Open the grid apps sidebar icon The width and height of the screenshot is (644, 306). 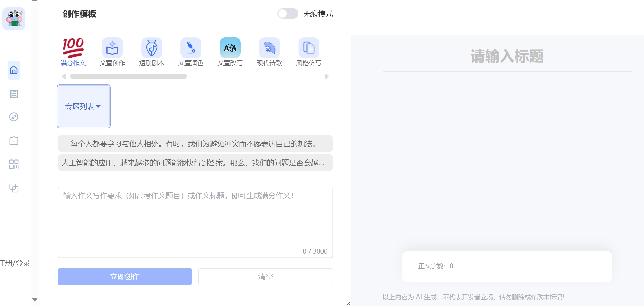14,164
